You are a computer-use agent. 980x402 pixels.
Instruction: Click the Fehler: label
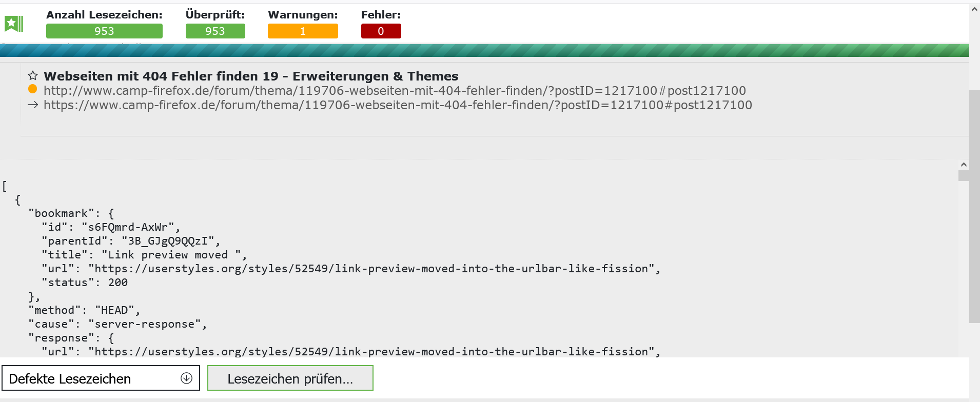tap(381, 15)
